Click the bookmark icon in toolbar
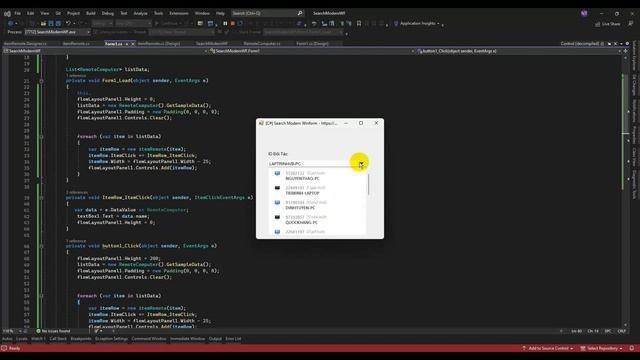 coord(359,24)
